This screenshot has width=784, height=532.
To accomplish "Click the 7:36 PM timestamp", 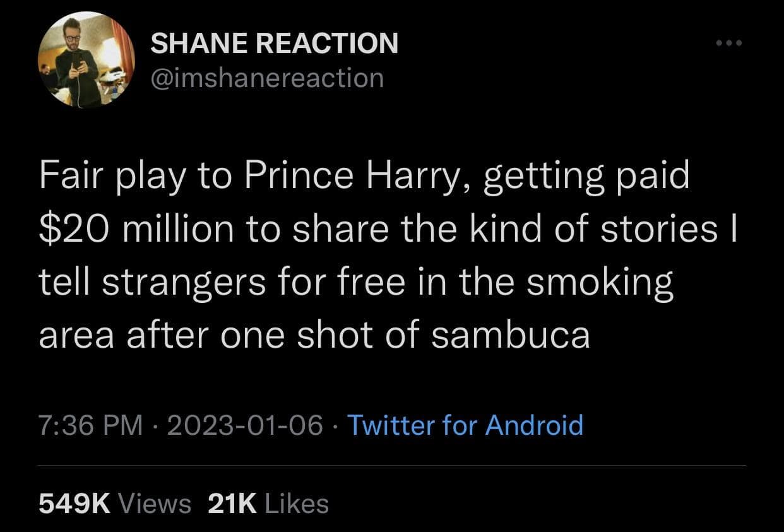I will tap(91, 425).
